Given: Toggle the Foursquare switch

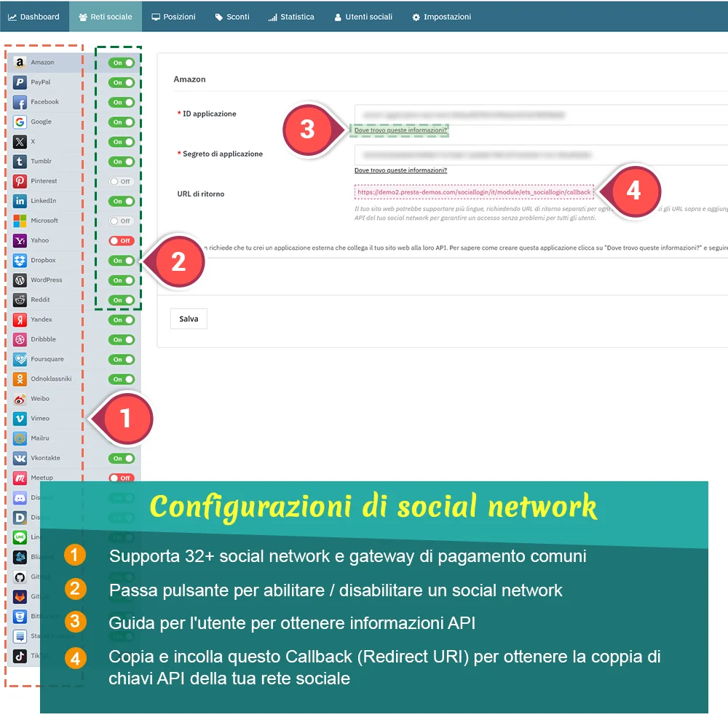Looking at the screenshot, I should coord(122,360).
